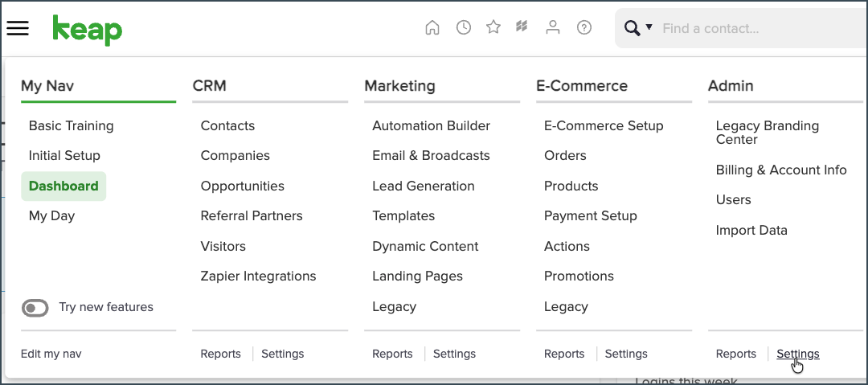Click the Edit my nav link

pyautogui.click(x=51, y=354)
